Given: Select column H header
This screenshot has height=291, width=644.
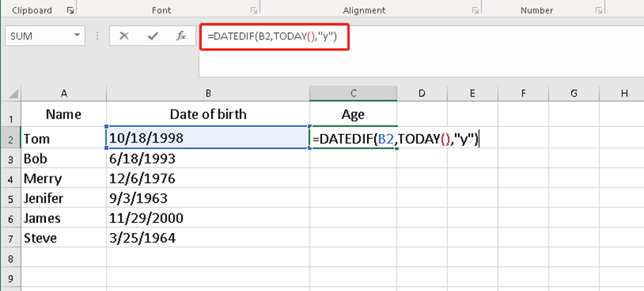Looking at the screenshot, I should point(623,93).
